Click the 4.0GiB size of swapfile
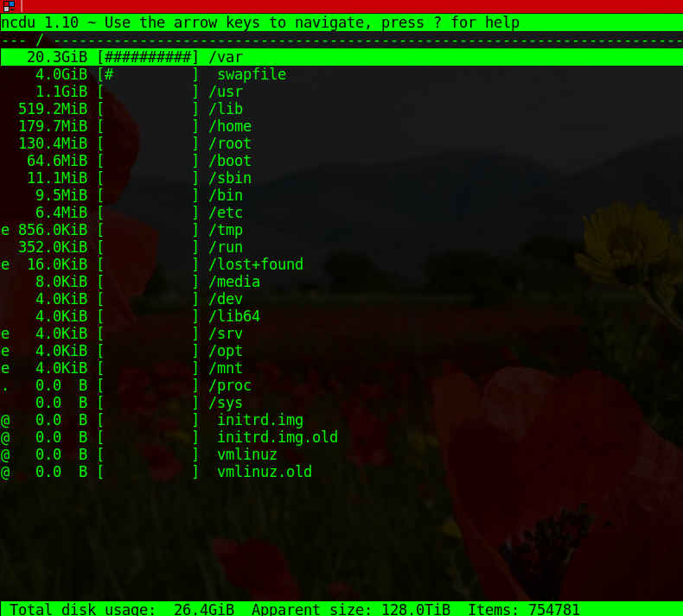This screenshot has width=683, height=616. 61,74
